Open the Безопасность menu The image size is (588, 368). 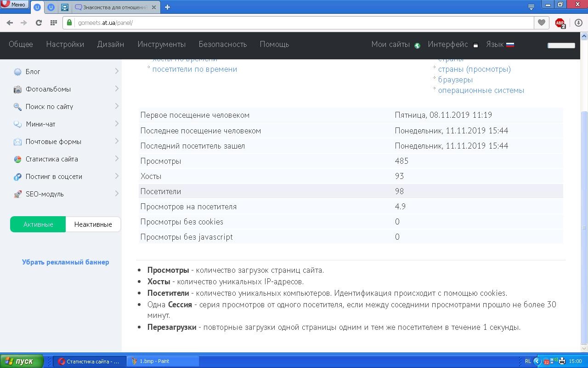pos(223,44)
